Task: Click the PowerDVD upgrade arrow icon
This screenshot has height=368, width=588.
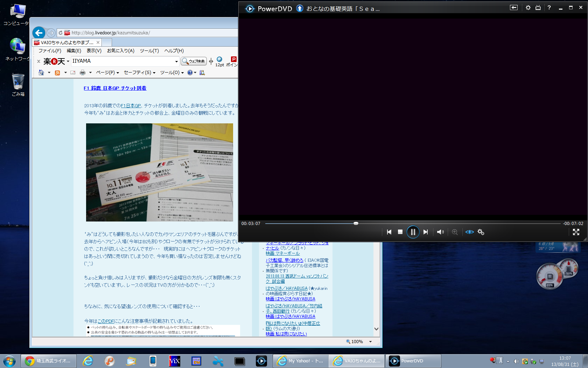Action: point(300,8)
